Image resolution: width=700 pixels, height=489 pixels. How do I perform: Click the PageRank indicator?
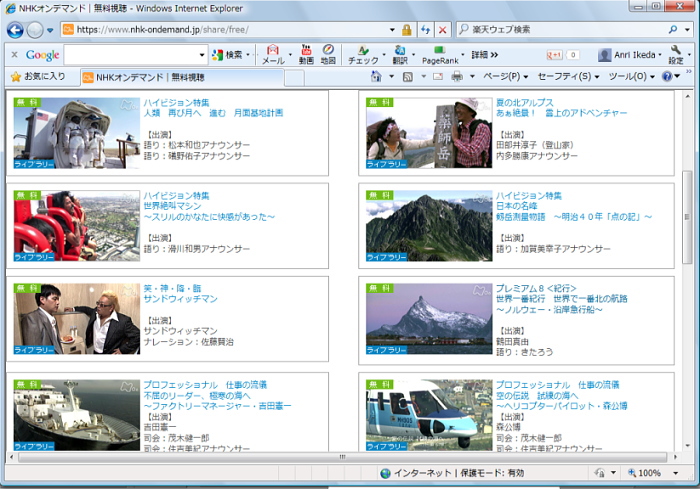[x=440, y=54]
